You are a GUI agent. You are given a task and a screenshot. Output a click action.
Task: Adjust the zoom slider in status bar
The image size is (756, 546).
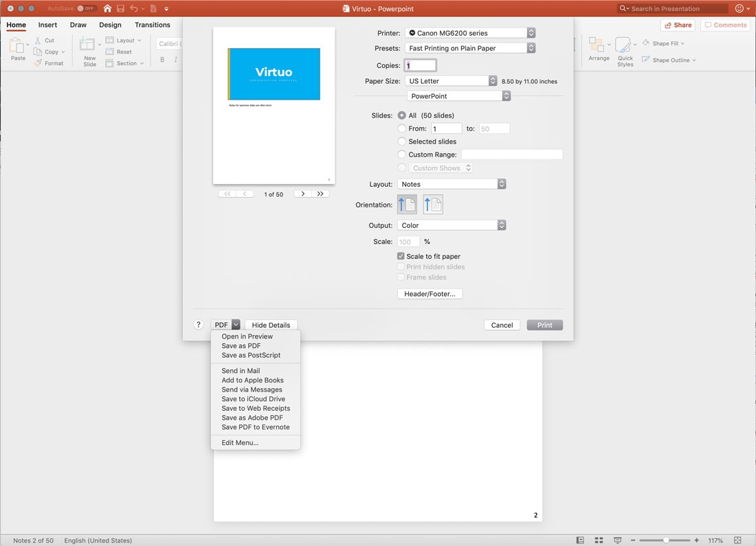click(666, 541)
